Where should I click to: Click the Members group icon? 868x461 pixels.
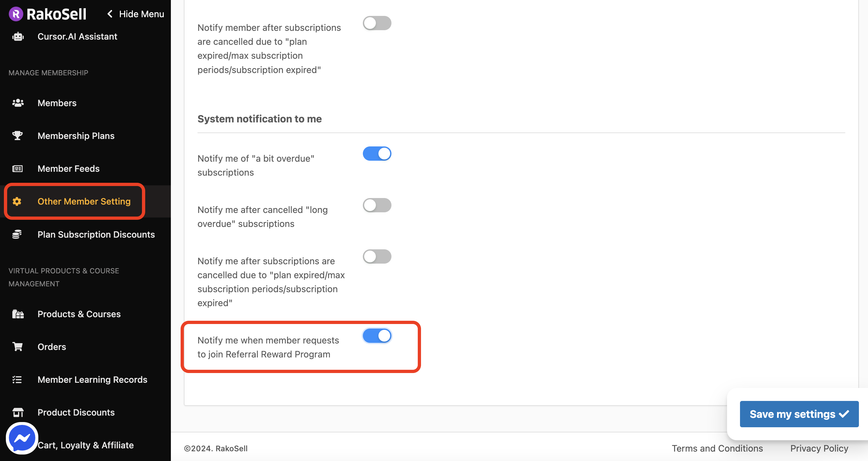[x=18, y=103]
